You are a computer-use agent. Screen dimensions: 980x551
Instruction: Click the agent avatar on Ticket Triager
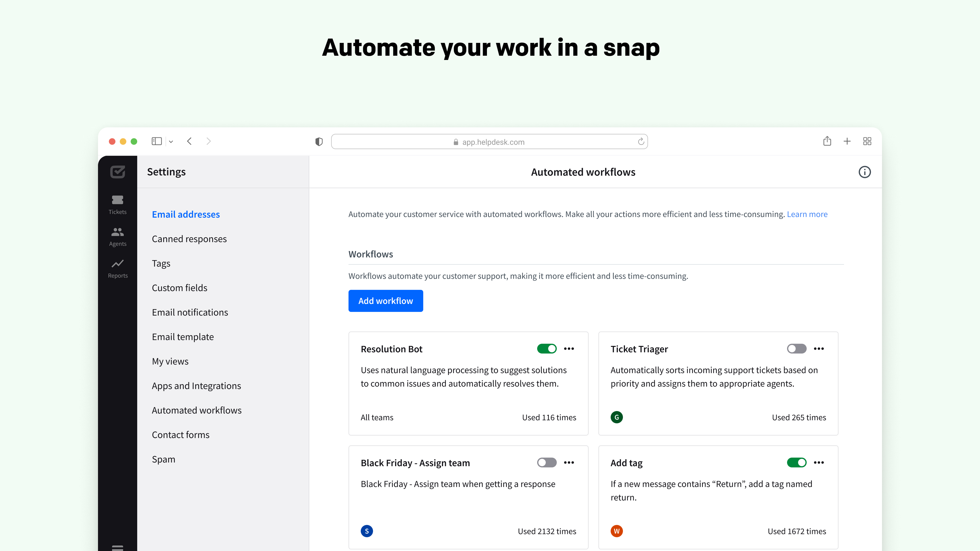click(x=616, y=417)
